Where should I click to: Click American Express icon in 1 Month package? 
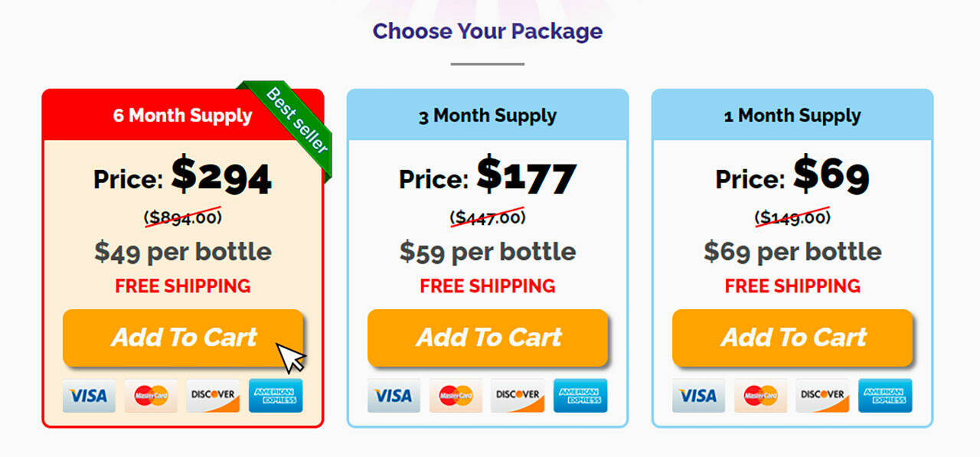click(x=885, y=396)
